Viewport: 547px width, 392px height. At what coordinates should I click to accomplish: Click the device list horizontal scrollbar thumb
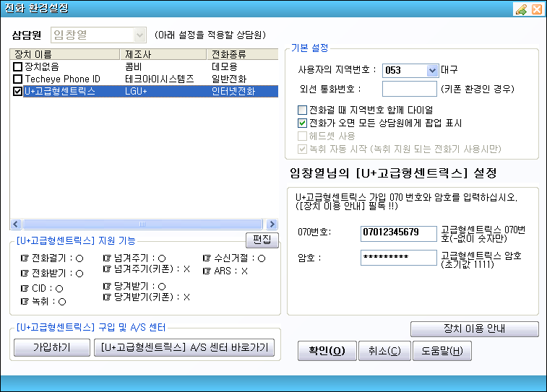tap(142, 224)
